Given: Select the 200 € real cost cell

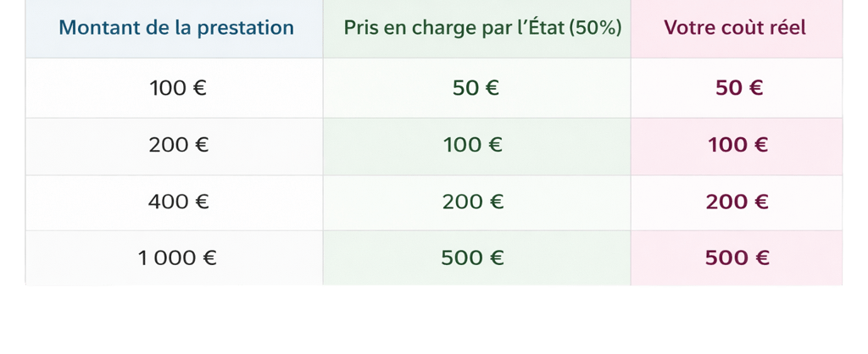Looking at the screenshot, I should (x=737, y=202).
